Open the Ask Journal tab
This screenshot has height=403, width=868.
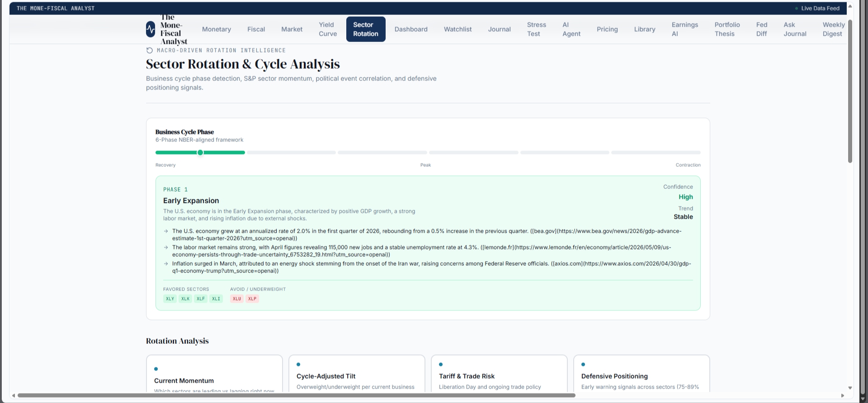[795, 29]
